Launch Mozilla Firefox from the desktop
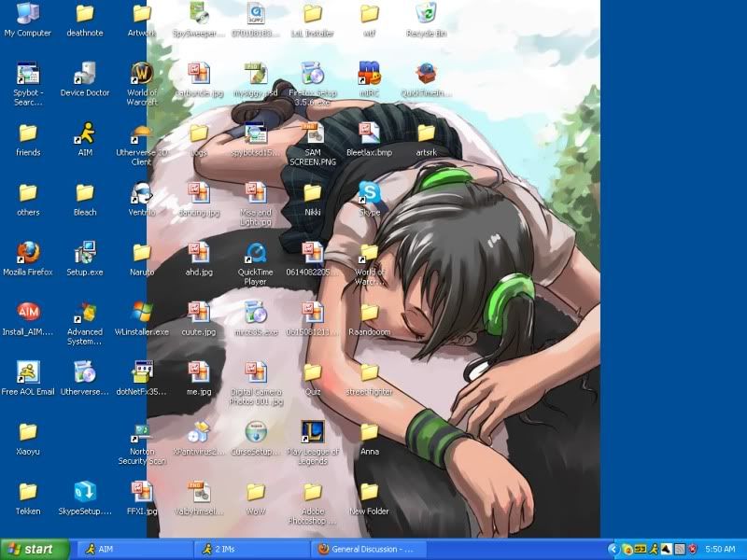The width and height of the screenshot is (747, 560). pos(28,259)
